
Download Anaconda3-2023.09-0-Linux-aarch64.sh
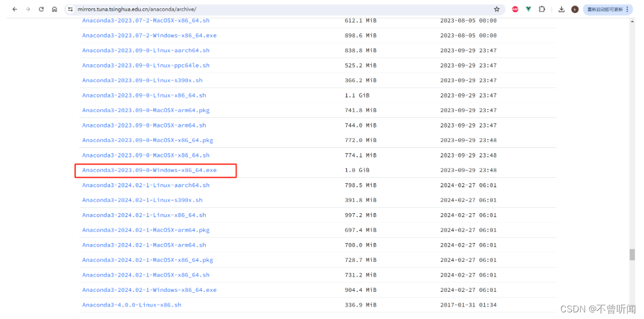(x=146, y=50)
